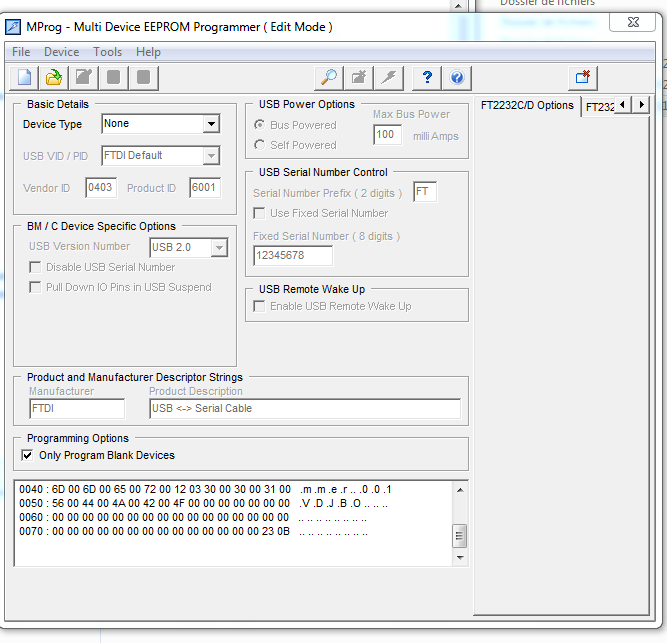
Task: Open the Help menu
Action: [148, 52]
